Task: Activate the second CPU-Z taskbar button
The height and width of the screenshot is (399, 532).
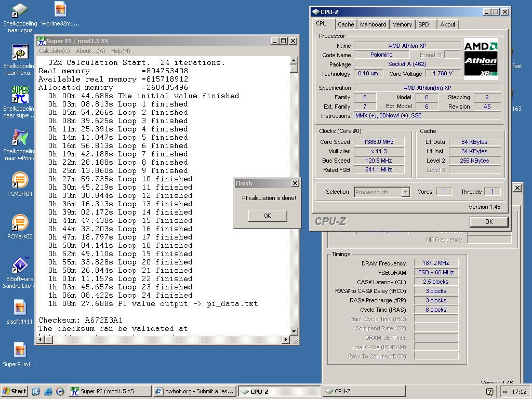Action: click(x=364, y=391)
